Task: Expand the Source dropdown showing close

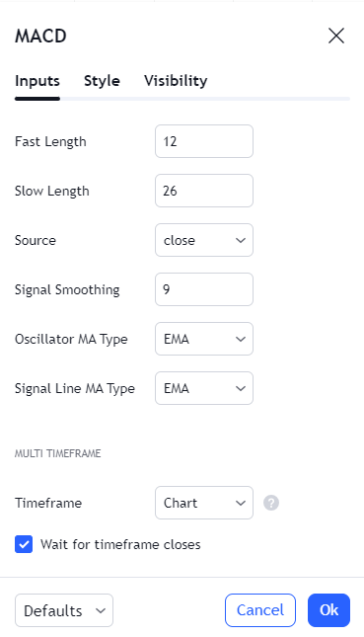Action: [x=204, y=240]
